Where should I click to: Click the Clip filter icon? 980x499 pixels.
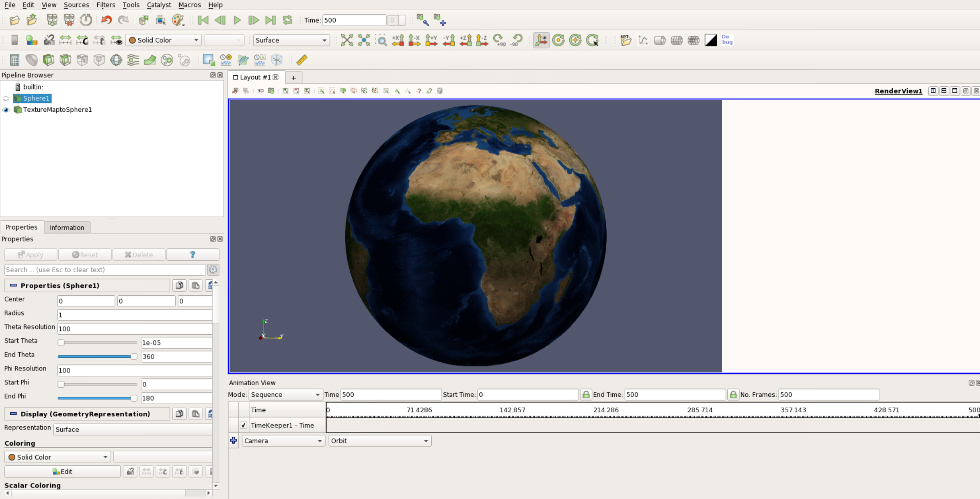[x=48, y=60]
